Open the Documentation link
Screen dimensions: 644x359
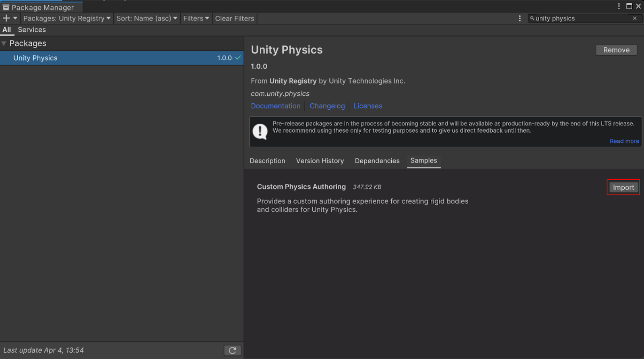[276, 106]
